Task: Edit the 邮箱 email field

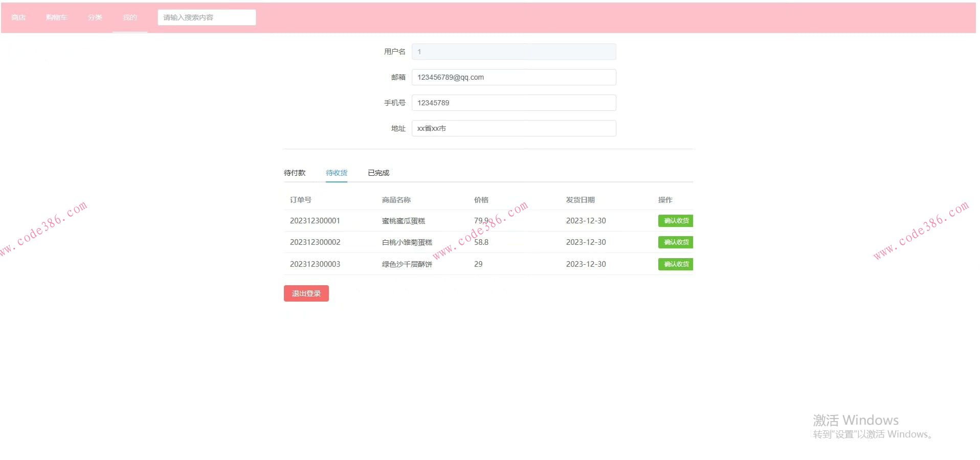Action: (513, 77)
